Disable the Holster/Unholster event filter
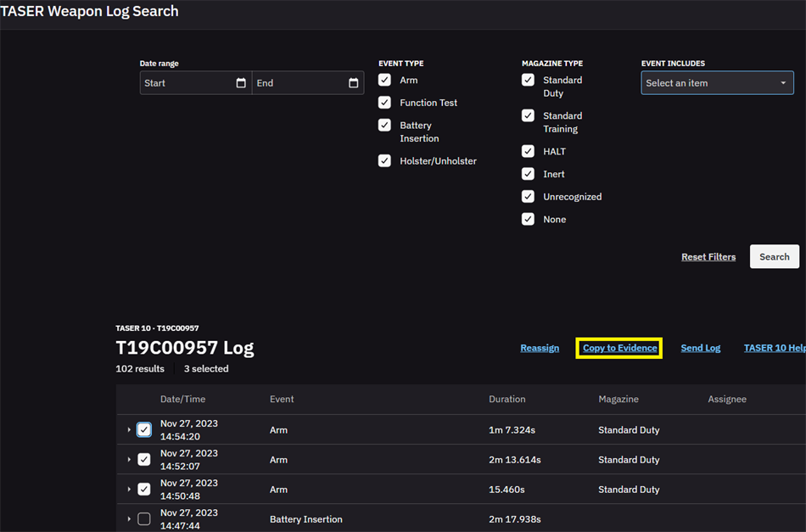This screenshot has height=532, width=806. pyautogui.click(x=384, y=161)
